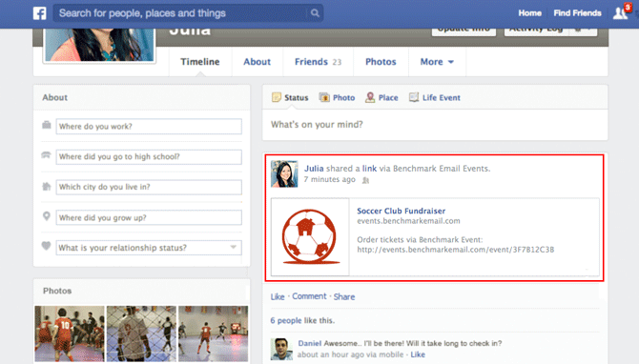Like the shared fundraiser post
Screen dimensions: 639x364
pos(278,296)
